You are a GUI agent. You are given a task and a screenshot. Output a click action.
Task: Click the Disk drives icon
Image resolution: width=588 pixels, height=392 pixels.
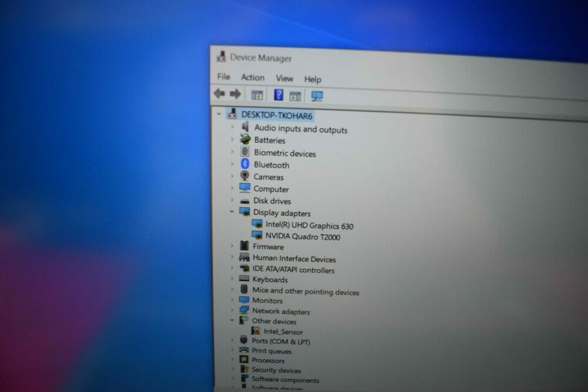(245, 202)
